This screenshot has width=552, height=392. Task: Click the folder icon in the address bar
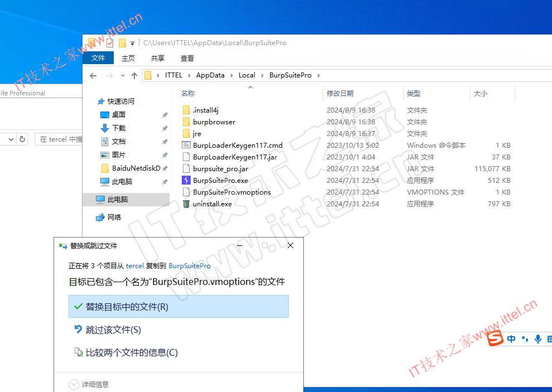(x=148, y=75)
